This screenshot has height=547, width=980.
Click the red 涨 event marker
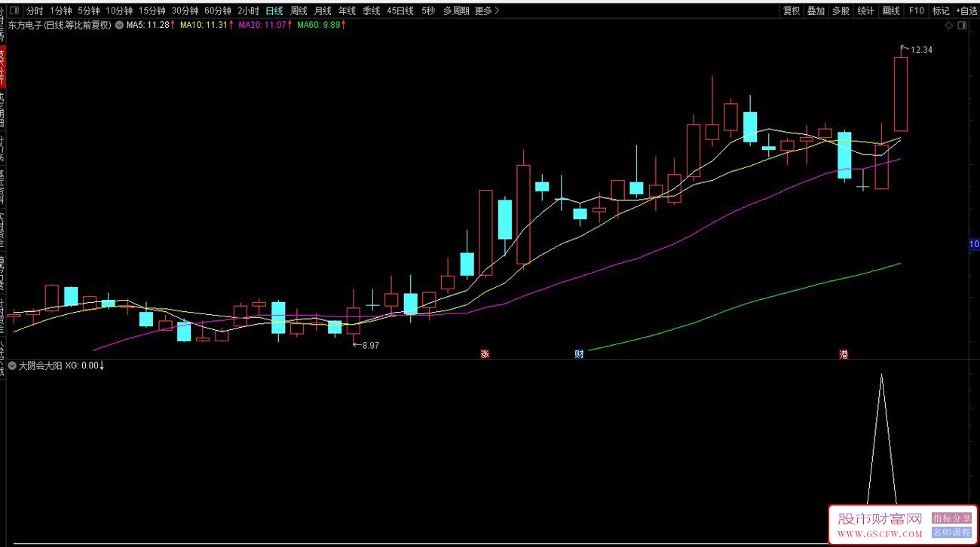click(485, 354)
